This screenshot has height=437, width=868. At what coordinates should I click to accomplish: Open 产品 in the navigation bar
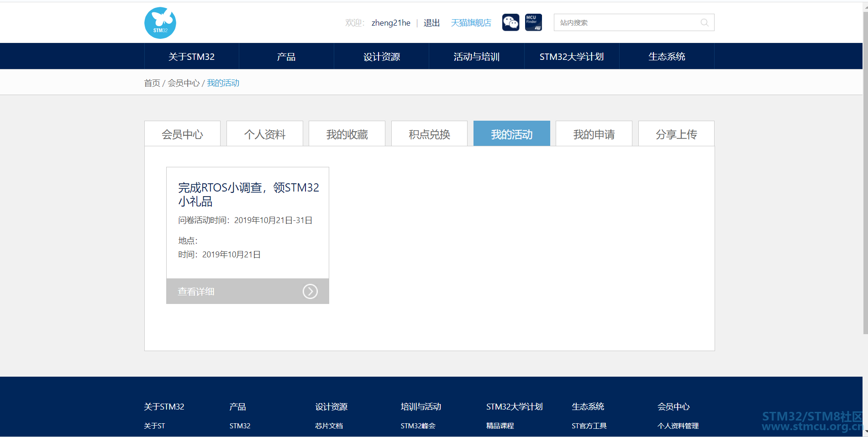pyautogui.click(x=286, y=57)
